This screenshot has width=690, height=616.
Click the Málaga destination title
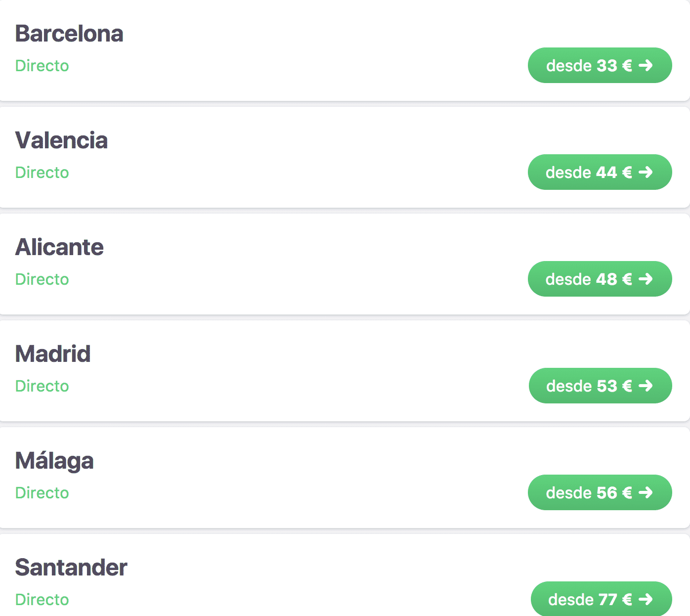54,461
